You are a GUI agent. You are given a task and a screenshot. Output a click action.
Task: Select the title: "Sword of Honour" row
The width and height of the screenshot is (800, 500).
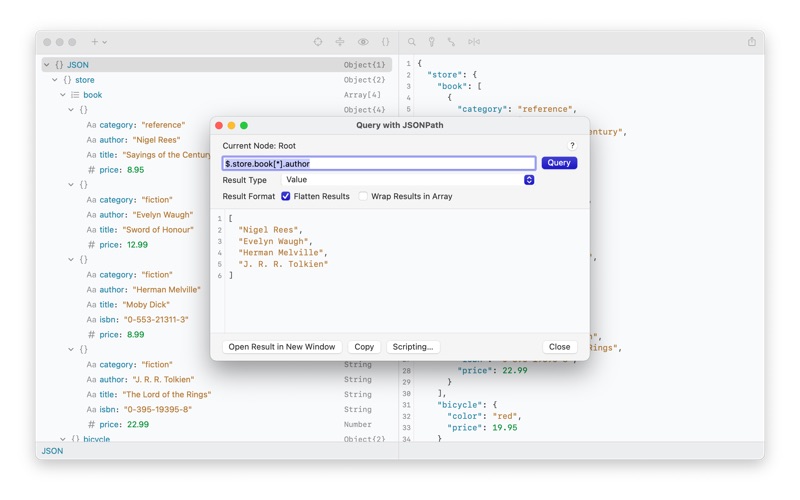[x=139, y=230]
